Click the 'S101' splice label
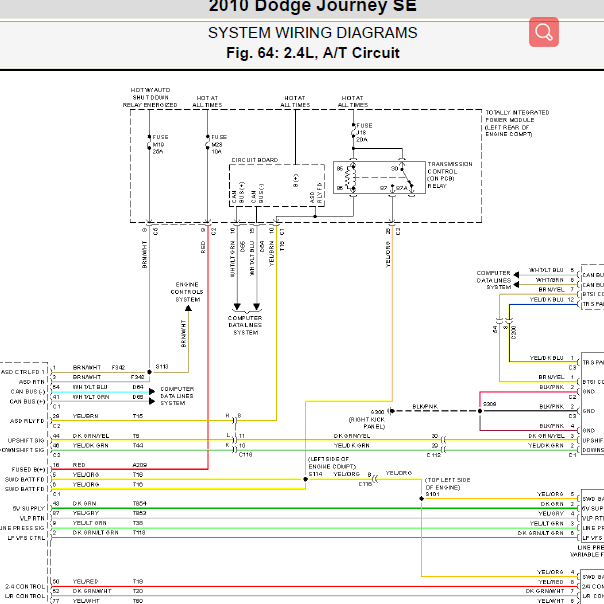 point(432,494)
